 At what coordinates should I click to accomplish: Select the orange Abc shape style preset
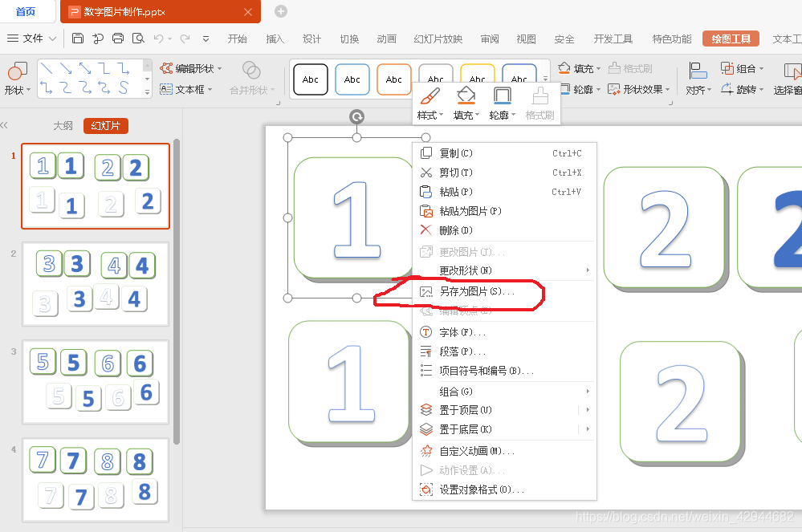(x=393, y=79)
